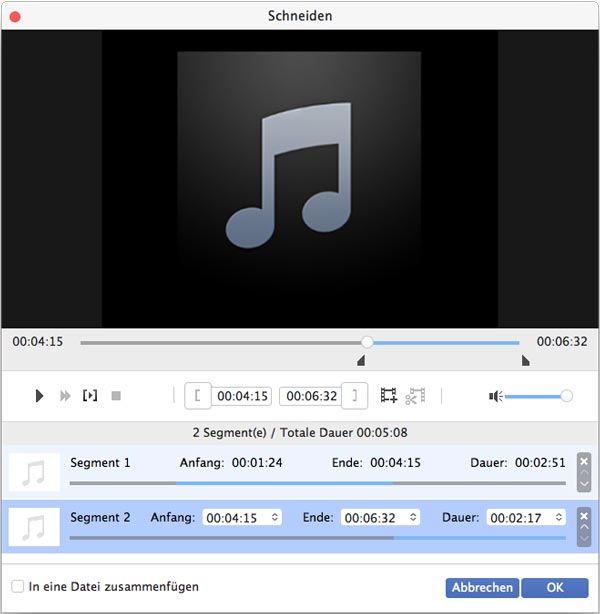Enable 'In eine Datei zusammenfügen' checkbox
The height and width of the screenshot is (614, 600).
[18, 587]
